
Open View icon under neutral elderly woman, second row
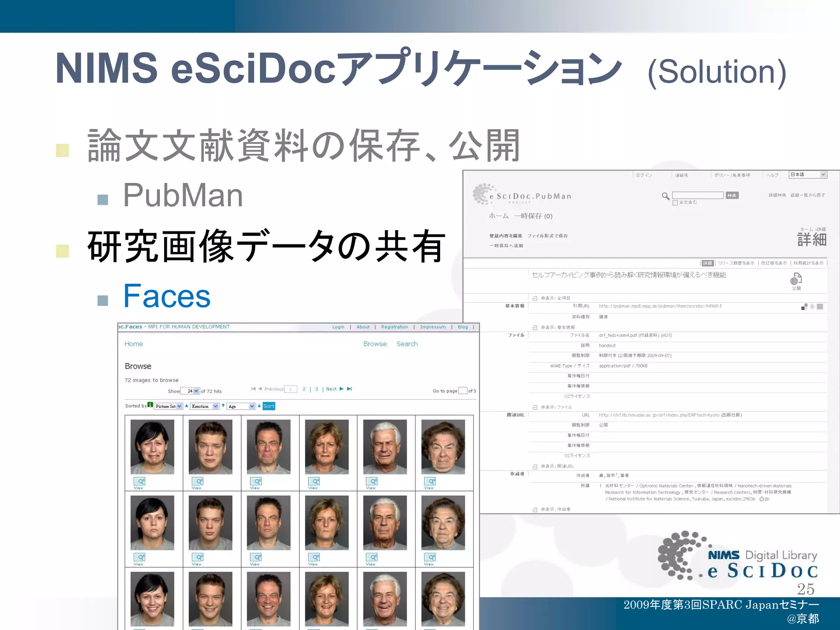click(430, 557)
